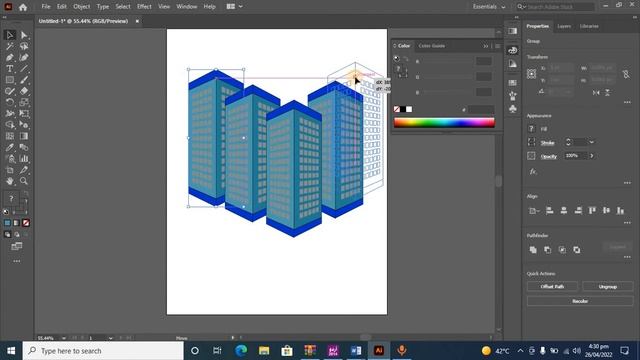Edit the toolbar via three dots
The image size is (640, 360).
coord(17,261)
